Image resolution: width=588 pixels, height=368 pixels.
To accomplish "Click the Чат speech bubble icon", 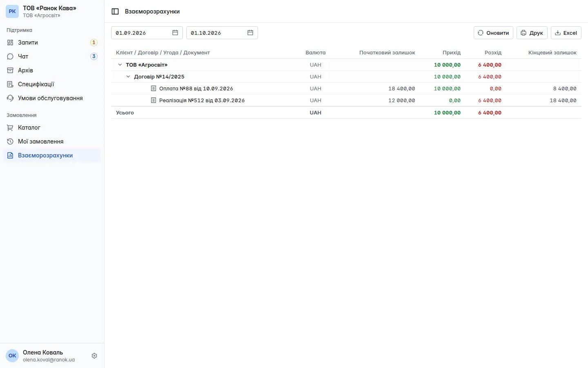I will pyautogui.click(x=10, y=56).
